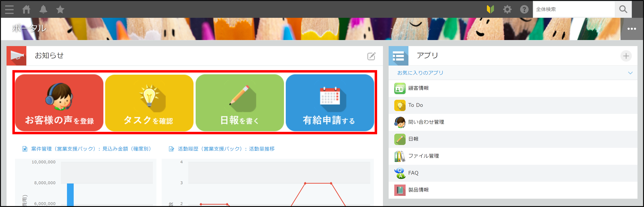The width and height of the screenshot is (644, 207).
Task: Open the hamburger menu
Action: [x=9, y=9]
